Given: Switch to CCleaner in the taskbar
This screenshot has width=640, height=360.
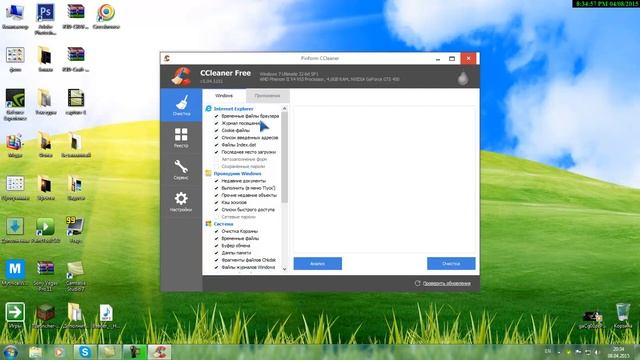Looking at the screenshot, I should 159,352.
